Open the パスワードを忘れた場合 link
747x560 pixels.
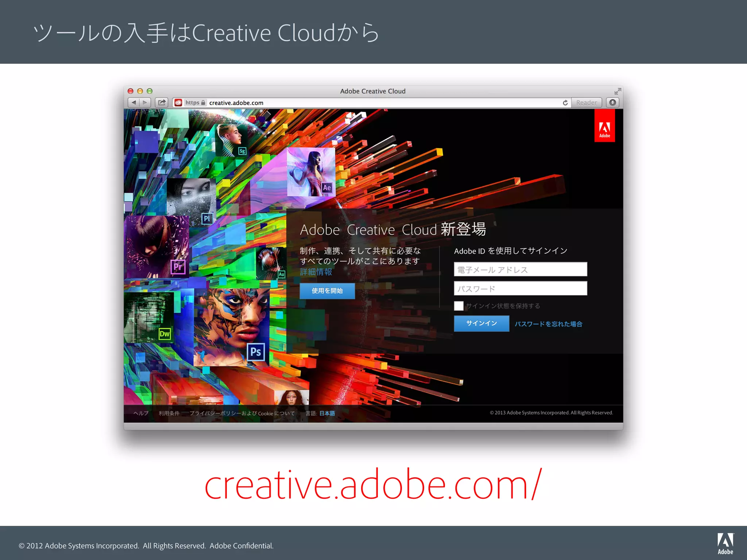[x=548, y=324]
